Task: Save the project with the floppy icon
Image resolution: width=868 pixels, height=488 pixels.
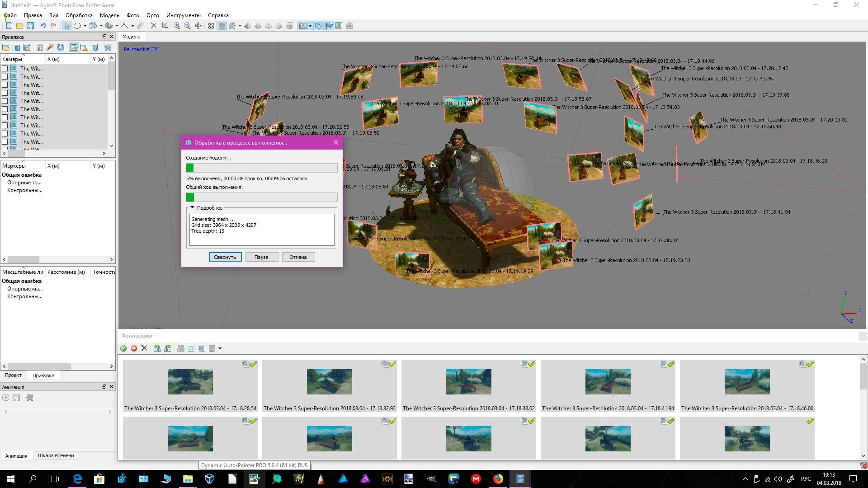Action: [30, 26]
